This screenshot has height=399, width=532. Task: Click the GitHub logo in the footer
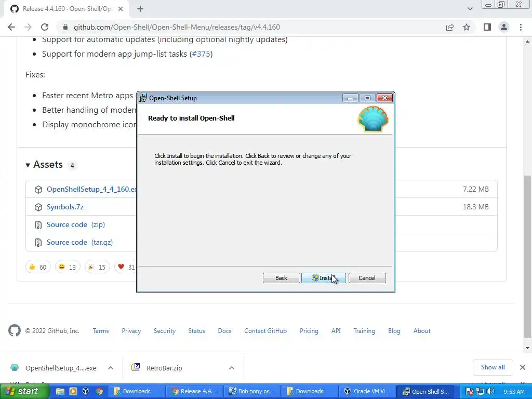14,330
